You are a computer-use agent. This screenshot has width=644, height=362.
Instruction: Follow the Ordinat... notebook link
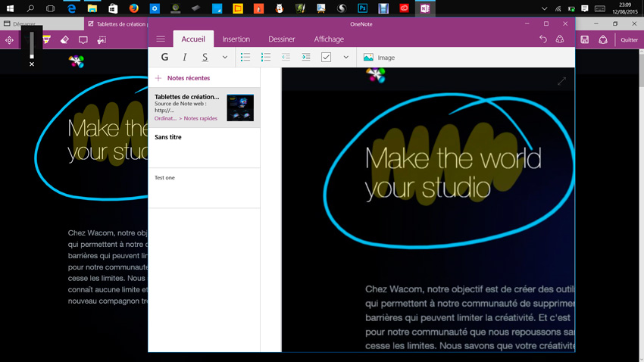click(165, 118)
